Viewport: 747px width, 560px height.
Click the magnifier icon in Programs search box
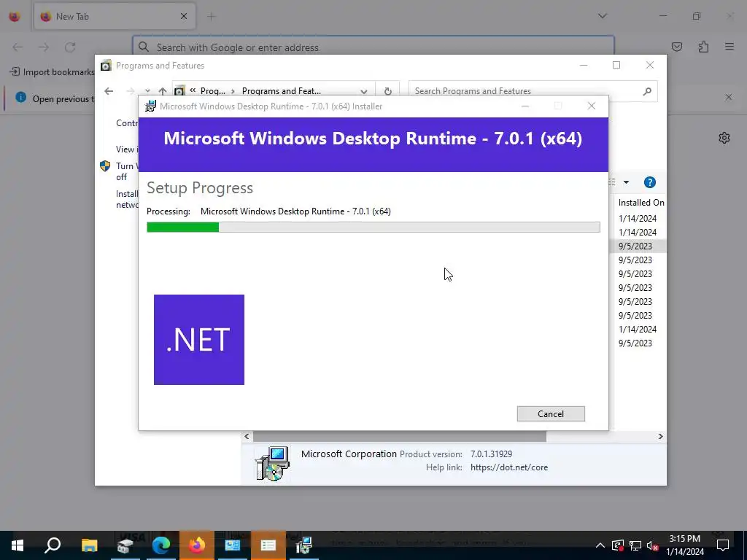[x=647, y=91]
